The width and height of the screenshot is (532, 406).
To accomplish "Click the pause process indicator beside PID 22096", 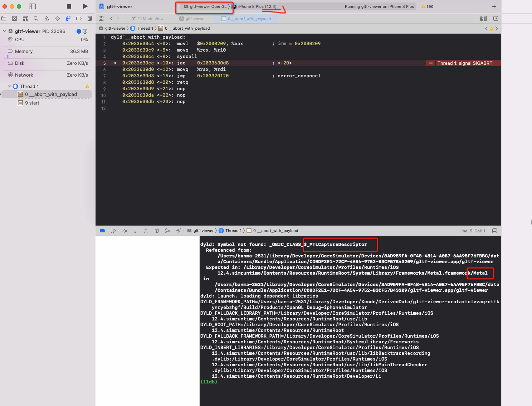I will pos(85,31).
